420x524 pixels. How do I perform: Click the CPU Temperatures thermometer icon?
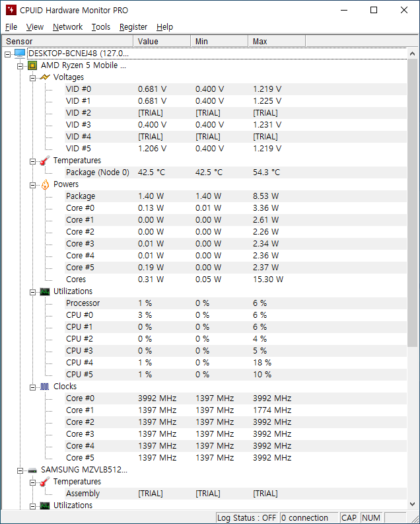[x=45, y=161]
